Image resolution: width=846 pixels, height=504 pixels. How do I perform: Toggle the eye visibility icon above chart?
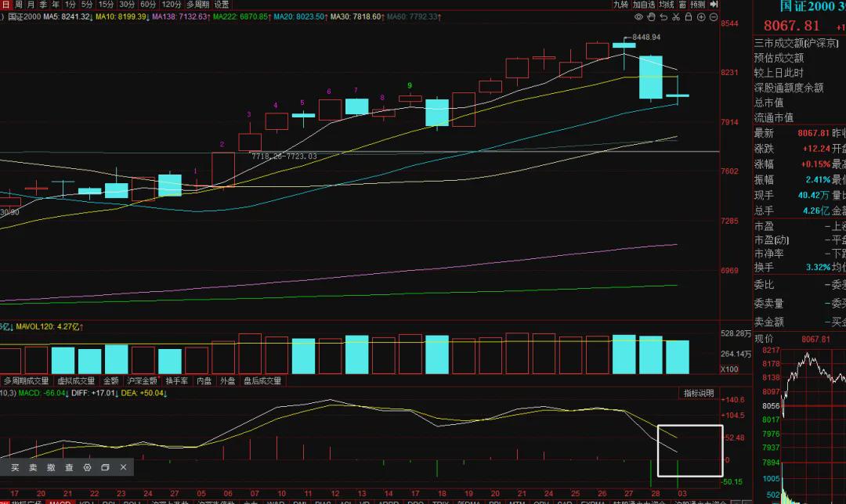pos(639,17)
